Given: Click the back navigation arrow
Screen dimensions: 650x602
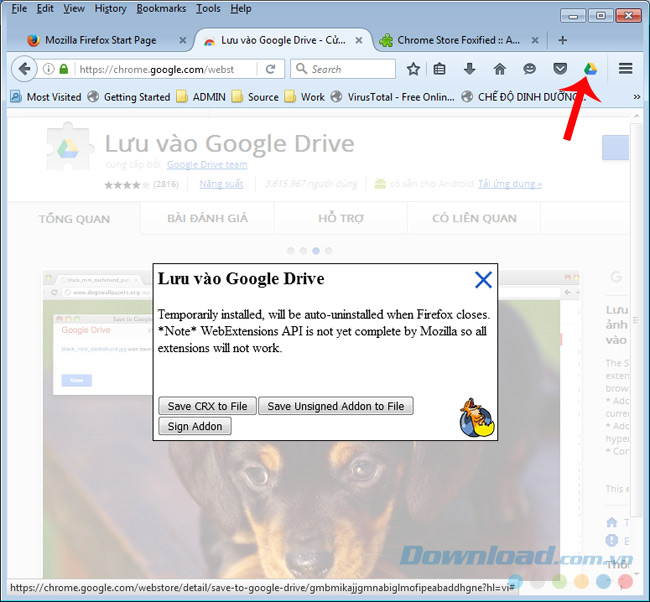Looking at the screenshot, I should pos(24,69).
